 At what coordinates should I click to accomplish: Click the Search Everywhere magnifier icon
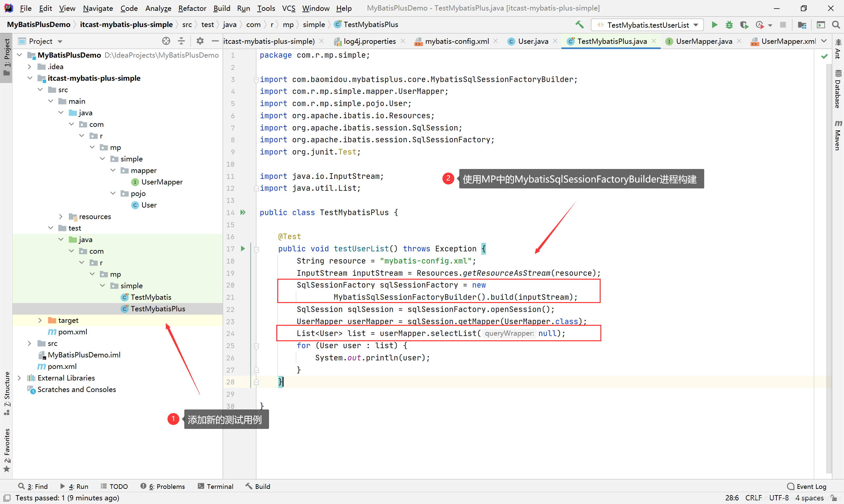(x=836, y=25)
